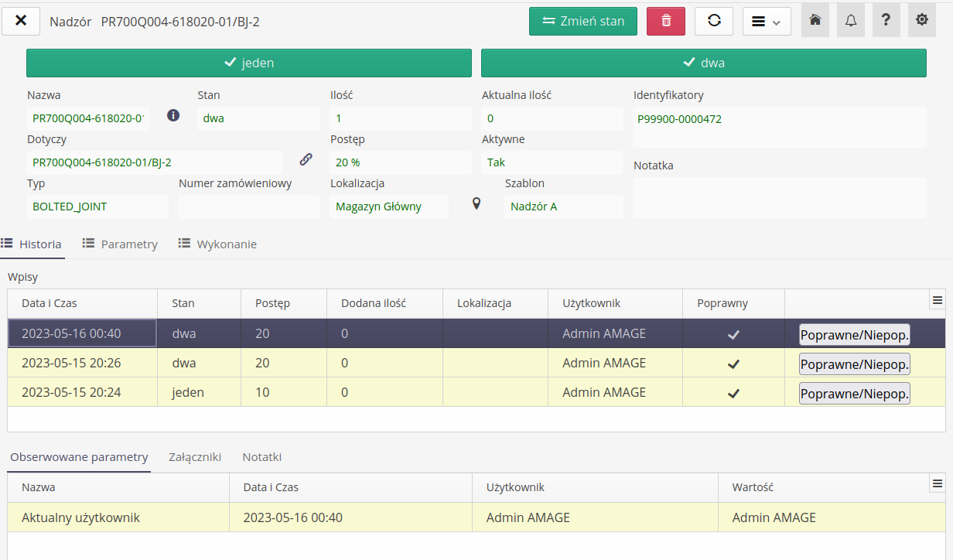Toggle Poprawne/Niepop. for 2023-05-15 20:26 entry
This screenshot has height=560, width=953.
coord(854,364)
